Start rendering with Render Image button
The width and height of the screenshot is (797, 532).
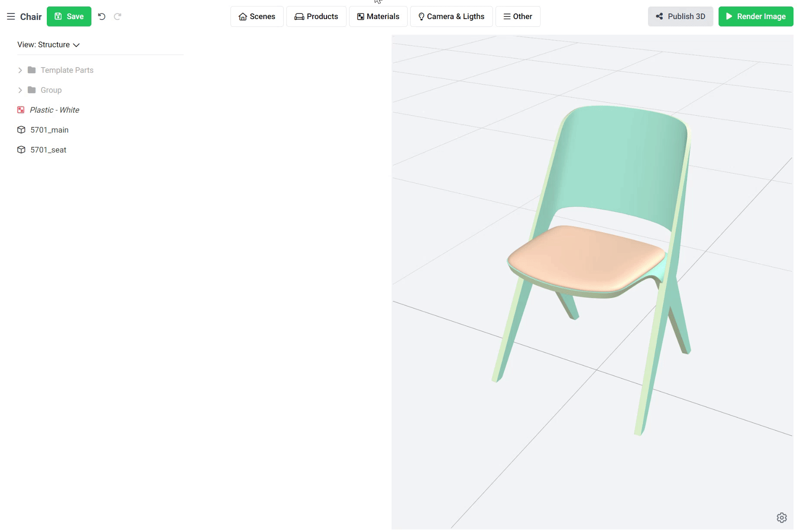755,16
